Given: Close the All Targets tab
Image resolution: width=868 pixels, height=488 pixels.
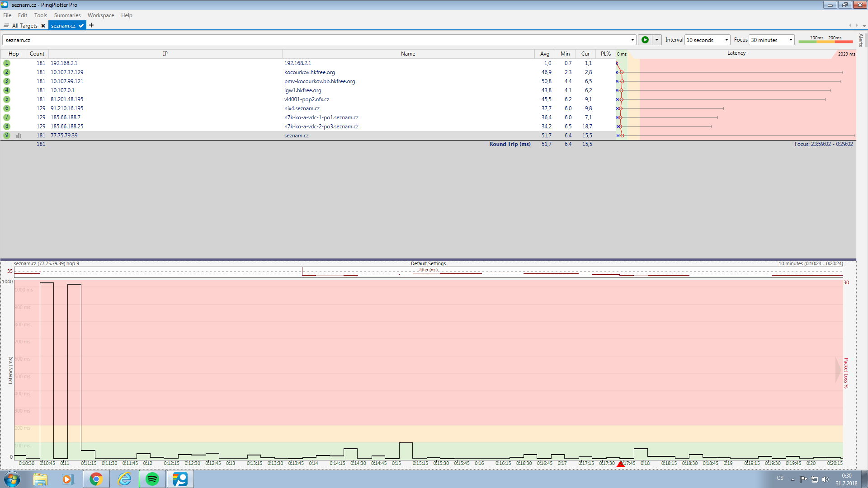Looking at the screenshot, I should tap(43, 26).
